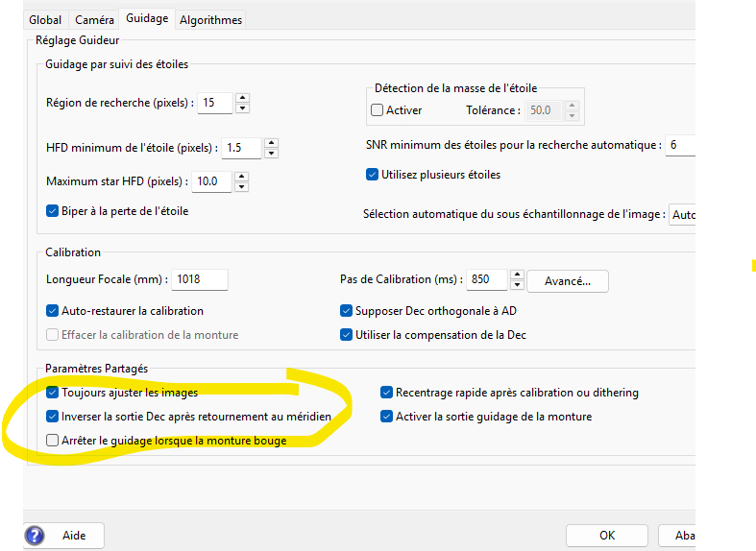Check Arrêter le guidage lorsque la monture bouge
756x551 pixels.
pos(52,441)
